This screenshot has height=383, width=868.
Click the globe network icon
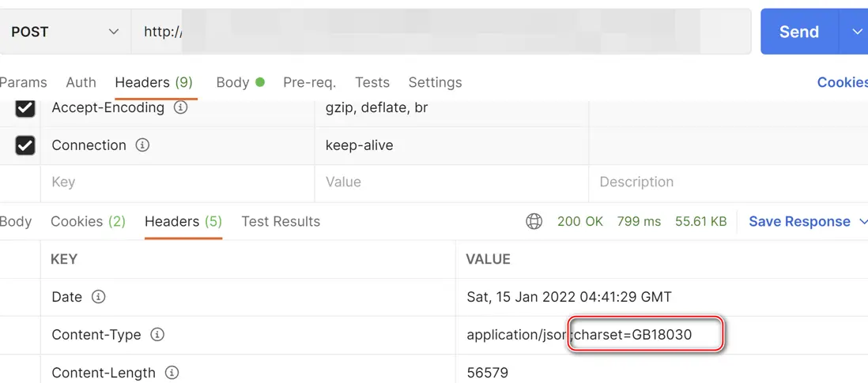point(534,222)
